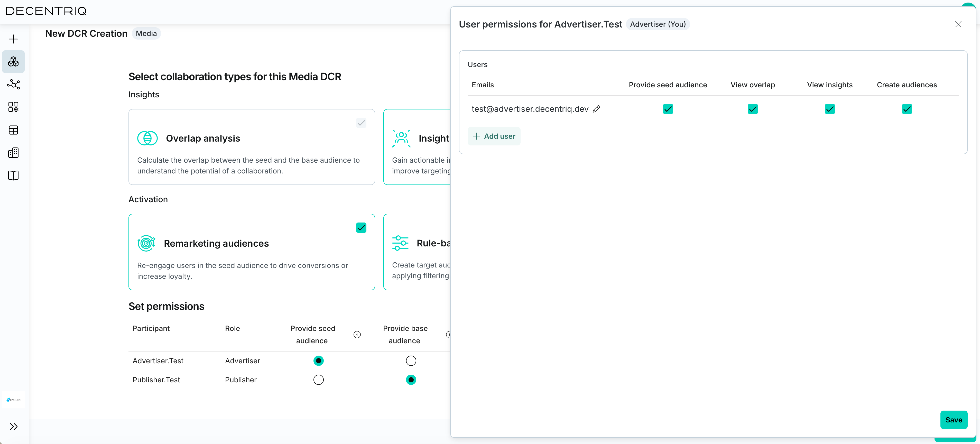Click the plus icon in left sidebar
Image resolution: width=980 pixels, height=444 pixels.
tap(13, 39)
